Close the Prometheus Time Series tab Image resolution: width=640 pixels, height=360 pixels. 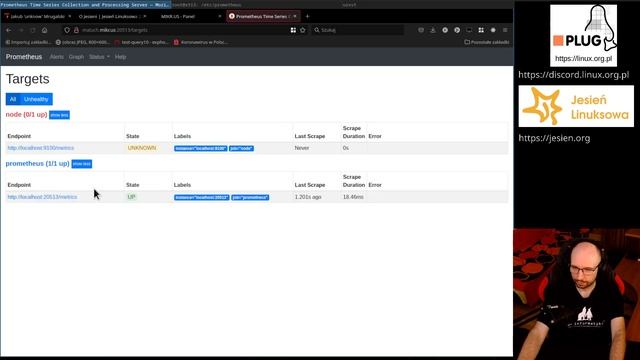pyautogui.click(x=295, y=16)
